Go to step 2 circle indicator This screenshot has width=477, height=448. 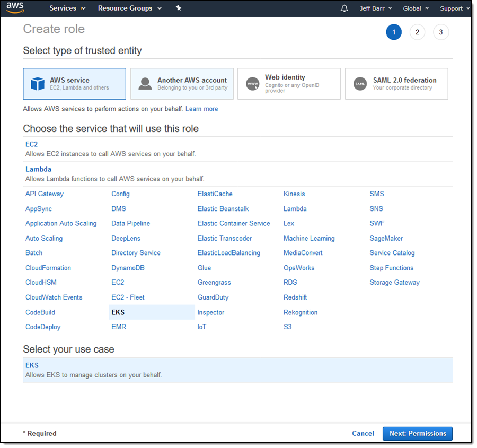point(417,32)
